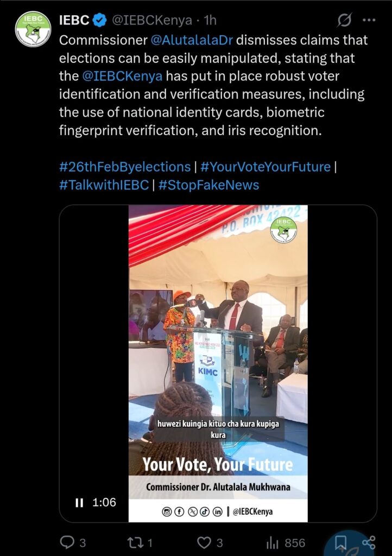
Task: Click the video of Commissioner Alutalala speaking
Action: pyautogui.click(x=218, y=363)
